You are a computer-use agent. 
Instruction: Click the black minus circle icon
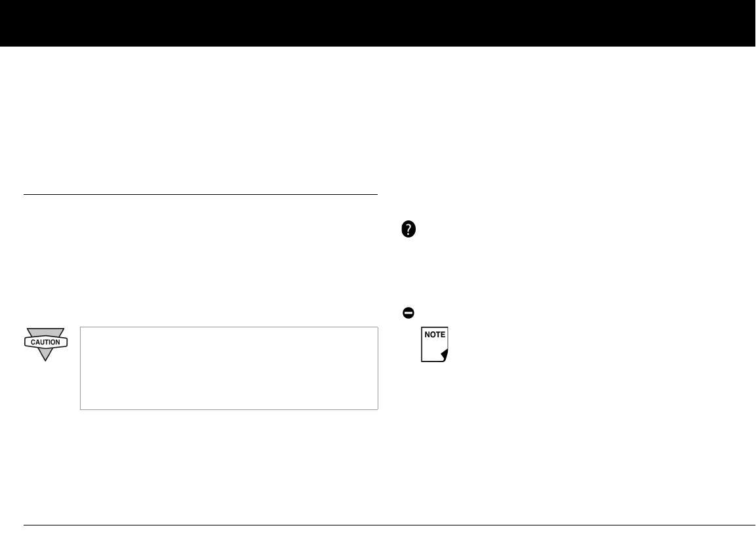pyautogui.click(x=408, y=314)
